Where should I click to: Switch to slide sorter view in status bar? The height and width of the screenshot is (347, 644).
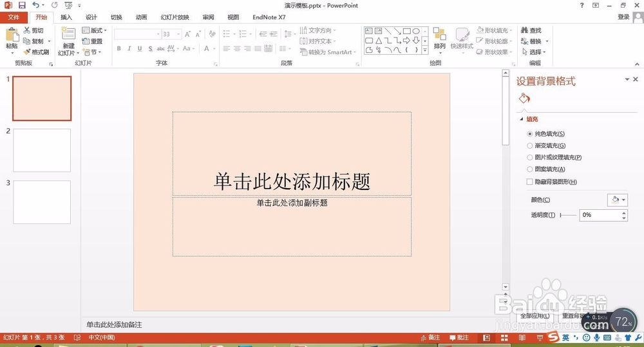(x=504, y=337)
